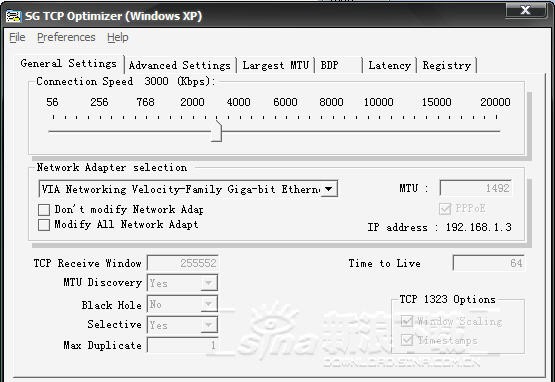Switch to the General Settings tab
This screenshot has height=382, width=555.
click(69, 64)
